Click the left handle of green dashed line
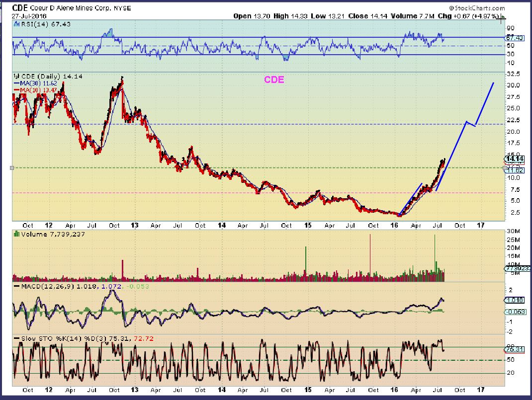 [12, 168]
